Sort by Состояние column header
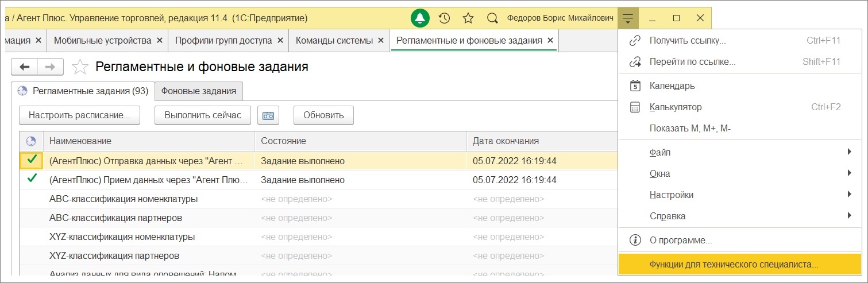 tap(361, 141)
